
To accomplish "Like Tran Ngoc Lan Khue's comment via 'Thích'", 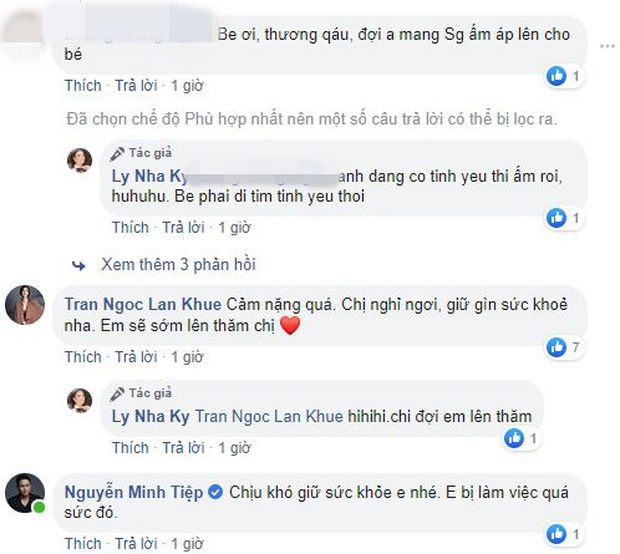I will [83, 357].
